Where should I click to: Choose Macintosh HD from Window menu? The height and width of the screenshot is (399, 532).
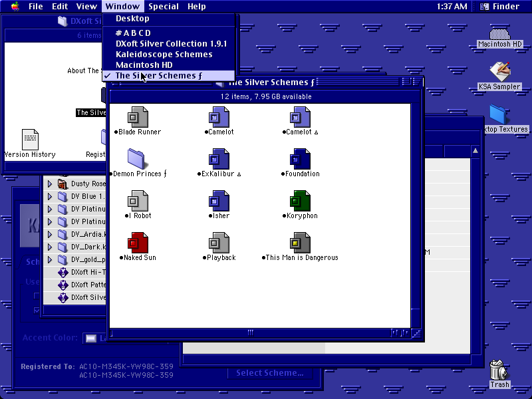[169, 65]
